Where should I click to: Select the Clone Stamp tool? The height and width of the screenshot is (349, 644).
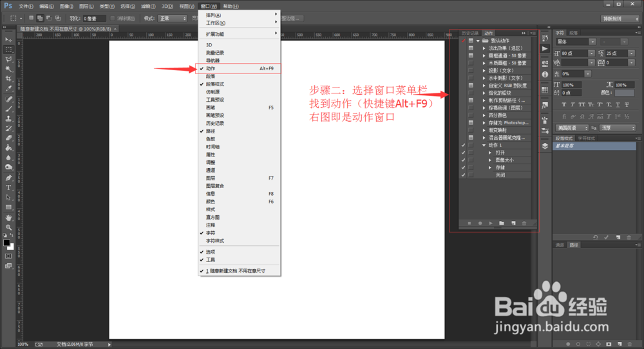point(8,118)
